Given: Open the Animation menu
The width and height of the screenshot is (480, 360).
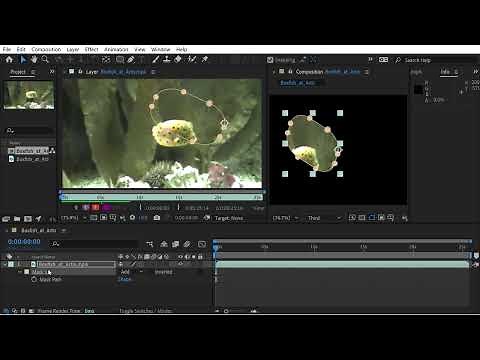Looking at the screenshot, I should tap(116, 49).
